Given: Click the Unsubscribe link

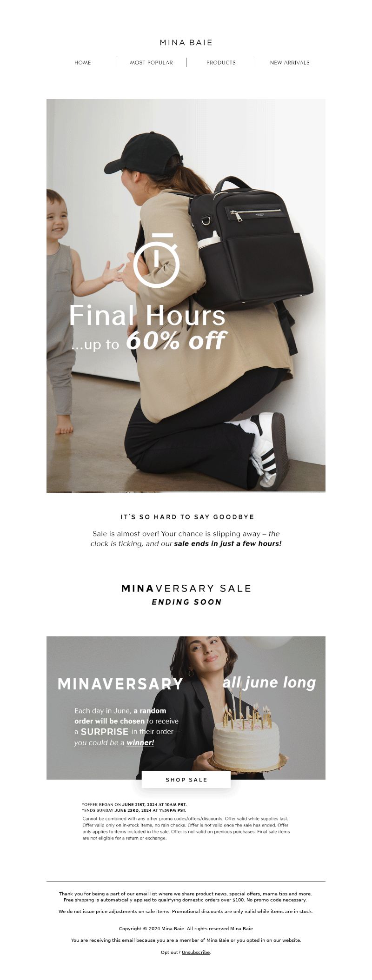Looking at the screenshot, I should point(196,952).
